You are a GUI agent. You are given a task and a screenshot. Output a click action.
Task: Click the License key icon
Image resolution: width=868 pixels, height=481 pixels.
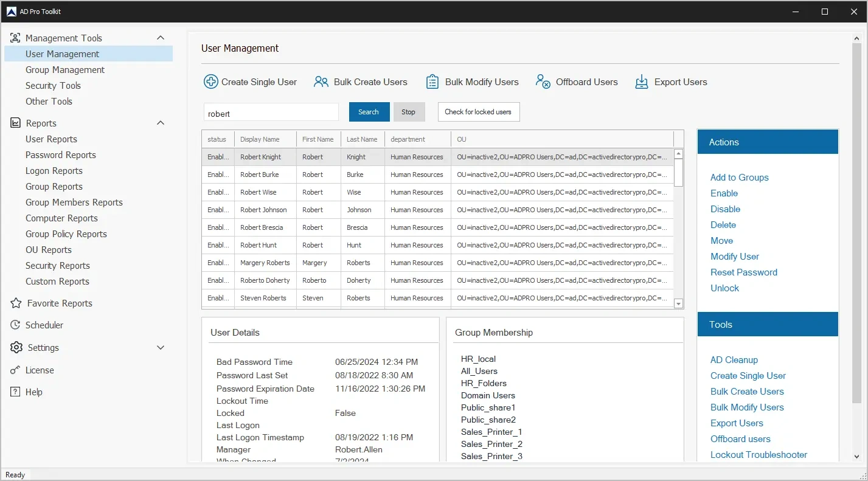(x=16, y=370)
